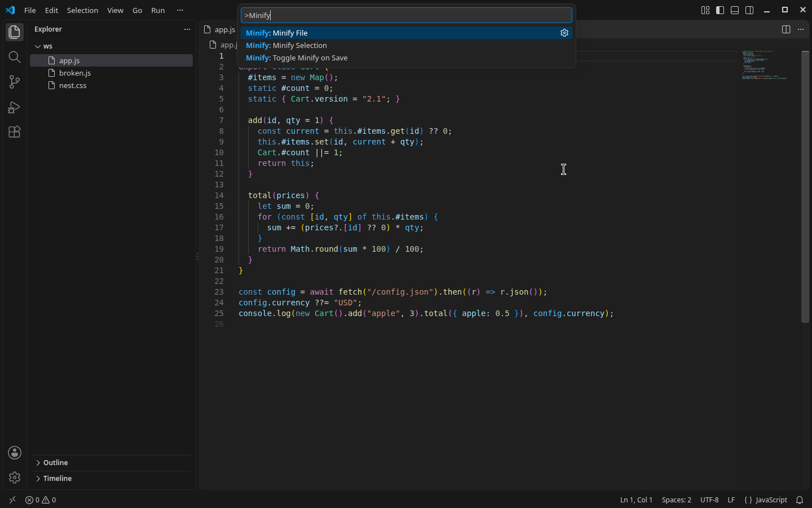
Task: Open the Run and Debug view
Action: coord(15,107)
